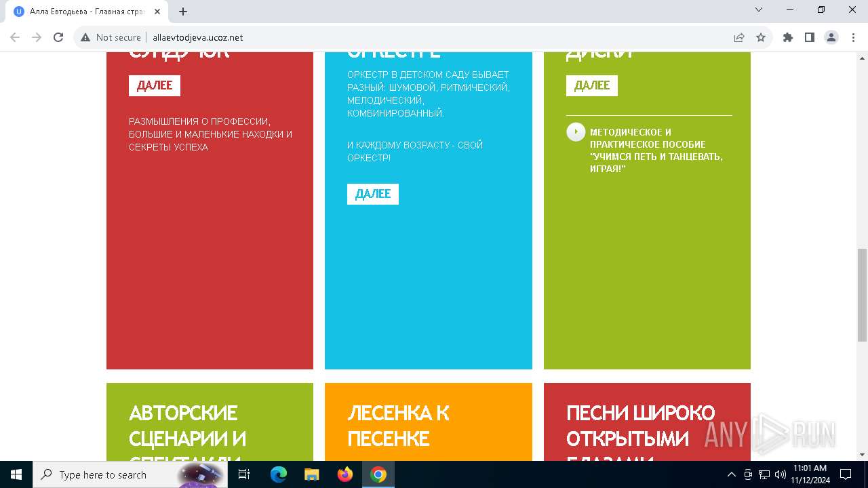Click text about РАЗМЫШЛЕНИЯ О ПРОФЕССИИ

210,134
